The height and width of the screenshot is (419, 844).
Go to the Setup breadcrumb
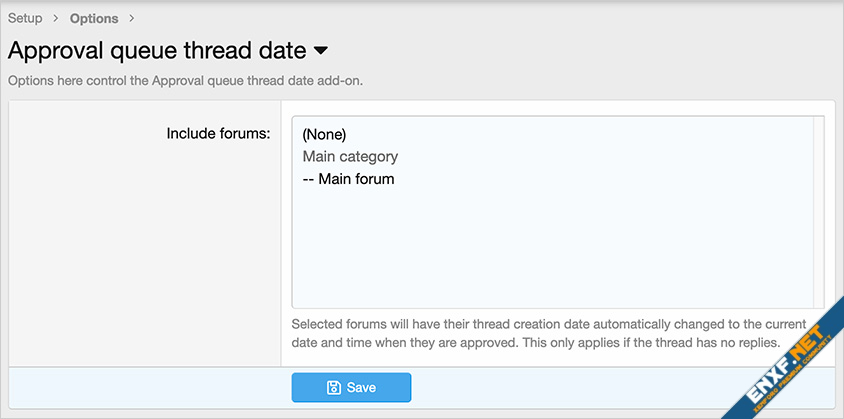tap(25, 18)
